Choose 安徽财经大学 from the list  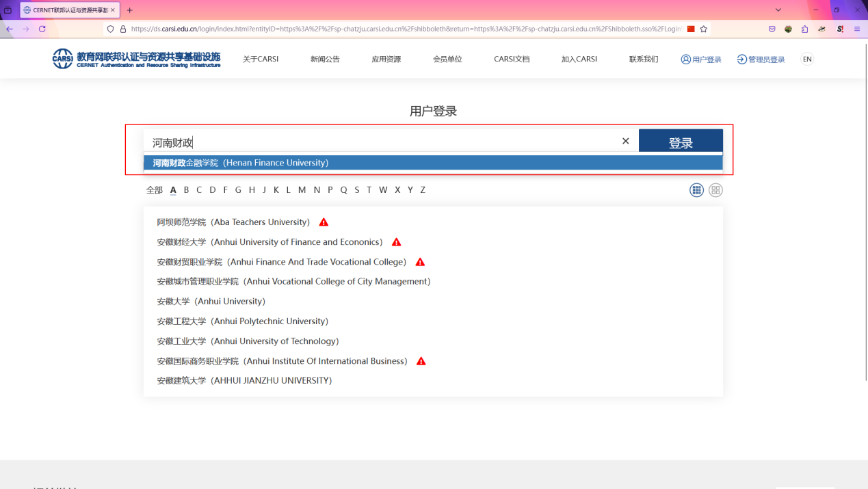pos(269,242)
